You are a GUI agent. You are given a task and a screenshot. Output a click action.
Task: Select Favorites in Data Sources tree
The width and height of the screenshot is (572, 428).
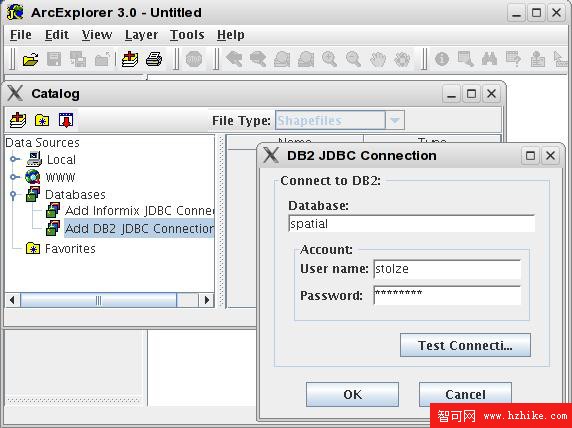pyautogui.click(x=70, y=249)
